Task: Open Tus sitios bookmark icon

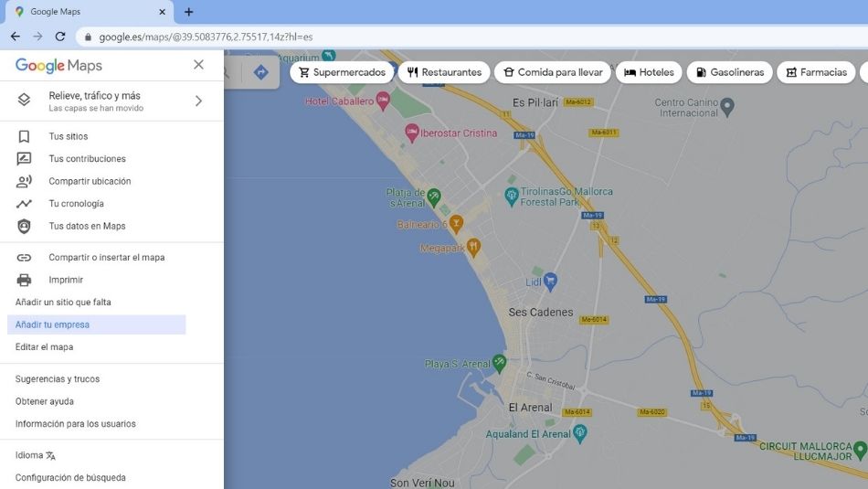Action: click(x=25, y=136)
